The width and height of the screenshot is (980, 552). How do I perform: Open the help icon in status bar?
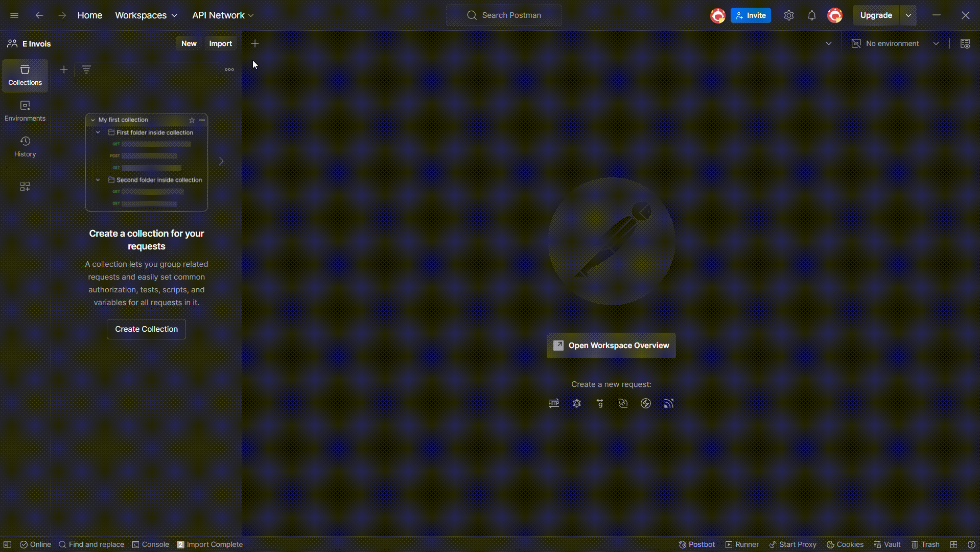[971, 544]
